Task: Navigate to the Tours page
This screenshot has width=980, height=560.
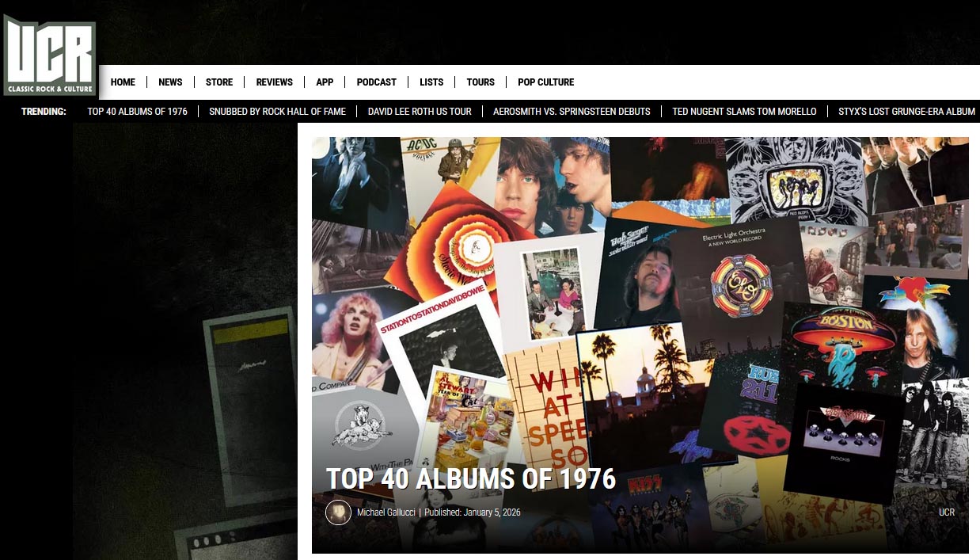Action: coord(481,82)
